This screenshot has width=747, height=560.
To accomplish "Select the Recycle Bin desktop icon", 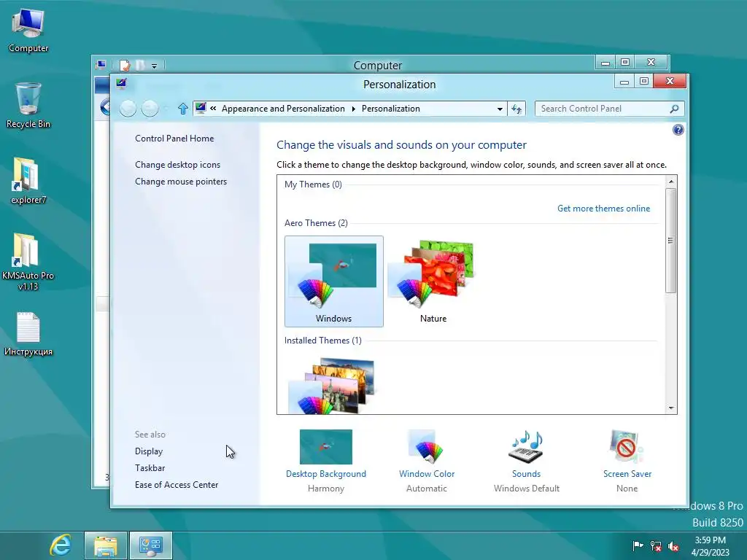I will (x=28, y=105).
